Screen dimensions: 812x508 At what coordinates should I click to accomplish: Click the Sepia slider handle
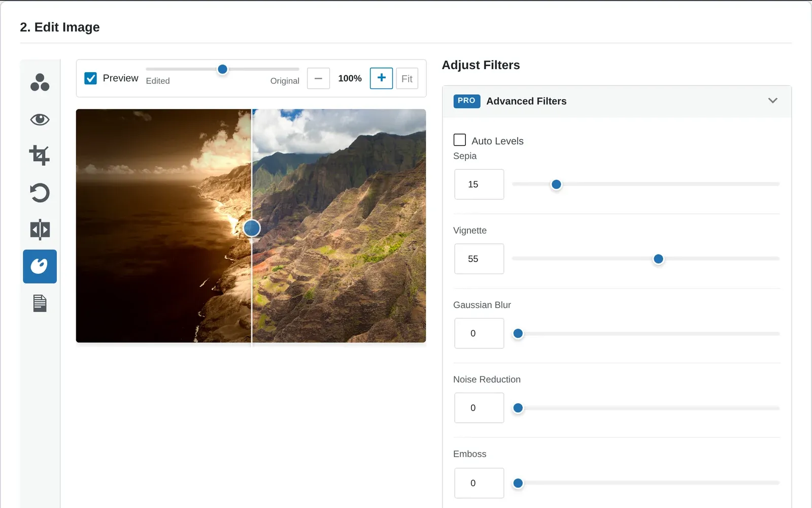556,184
